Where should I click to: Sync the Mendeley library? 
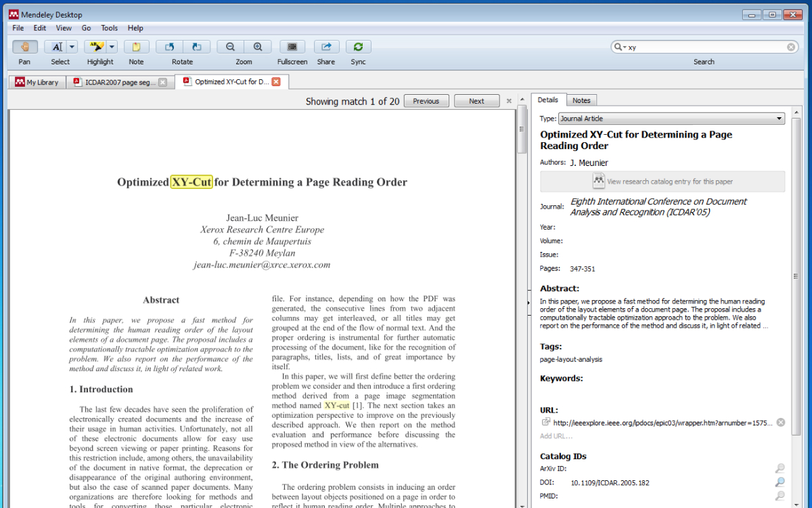tap(358, 47)
